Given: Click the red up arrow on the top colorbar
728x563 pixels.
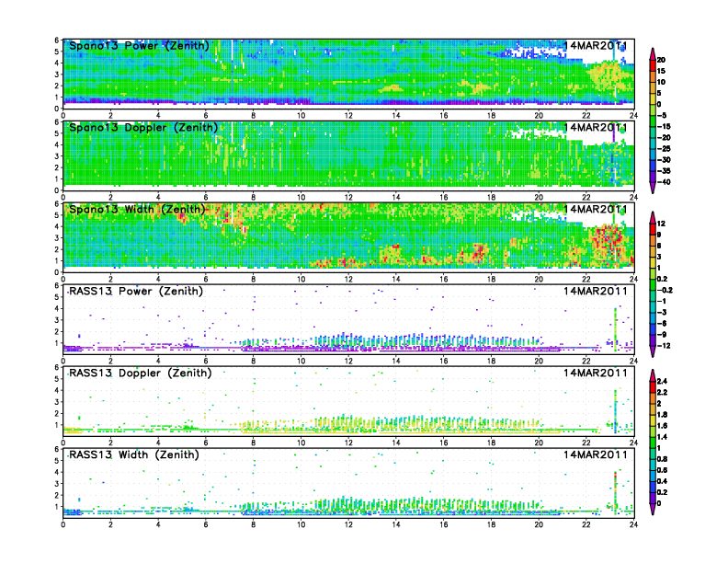Looking at the screenshot, I should [x=653, y=52].
